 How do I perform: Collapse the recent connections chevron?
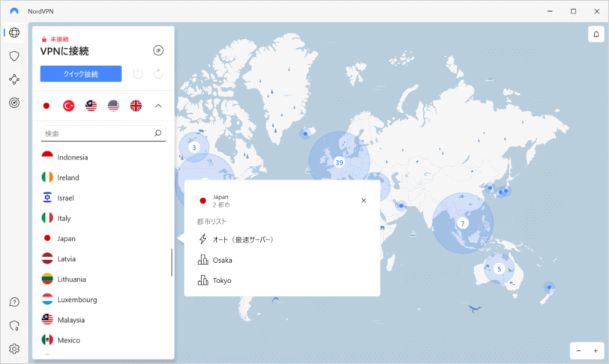tap(158, 106)
